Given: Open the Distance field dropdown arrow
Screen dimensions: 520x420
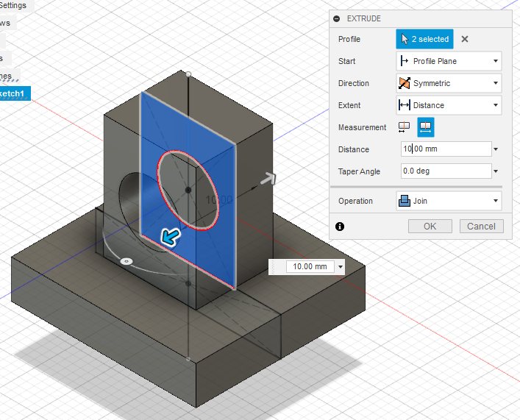Looking at the screenshot, I should point(496,149).
